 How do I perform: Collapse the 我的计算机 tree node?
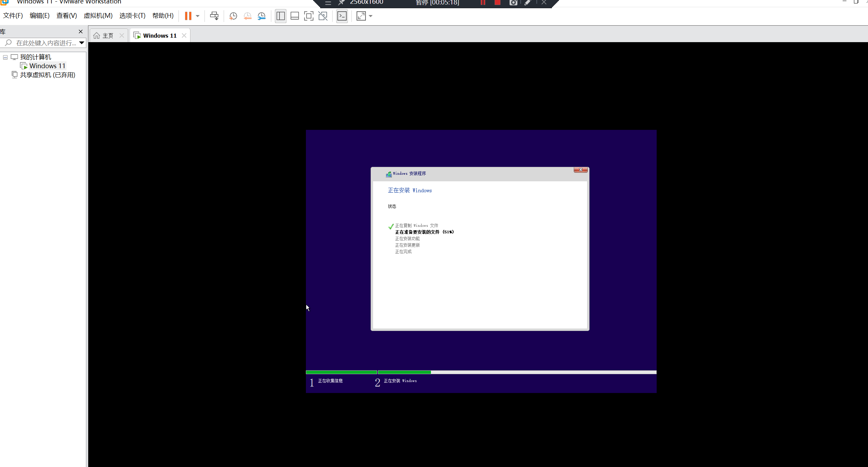[x=5, y=57]
